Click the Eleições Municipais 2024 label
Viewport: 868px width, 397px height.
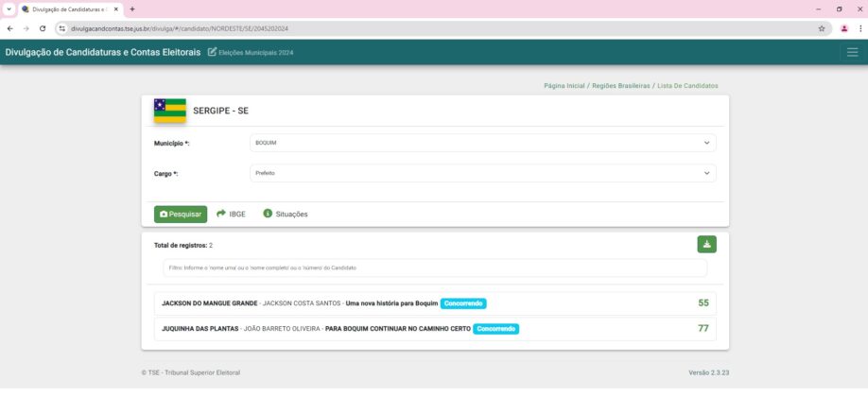[255, 53]
